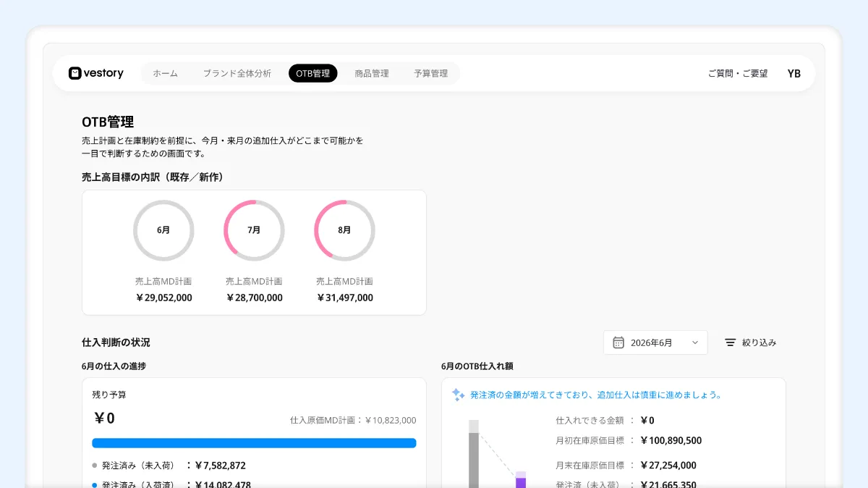This screenshot has height=488, width=868.
Task: Switch to ブランド全体分析 tab
Action: click(x=237, y=73)
